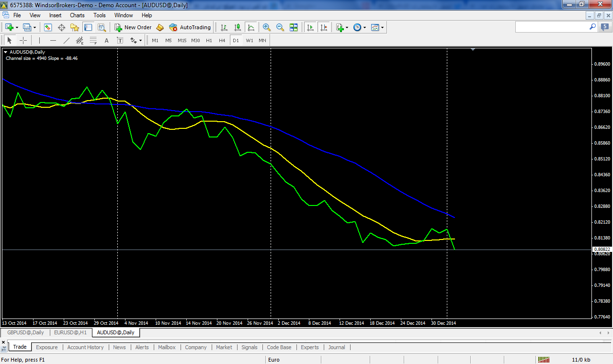Tile chart windows icon
This screenshot has height=364, width=613.
coord(294,27)
